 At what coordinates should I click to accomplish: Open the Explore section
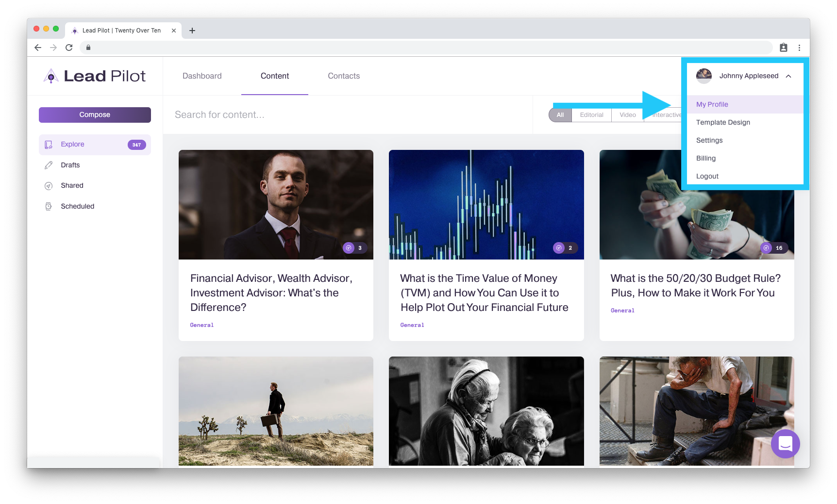95,145
